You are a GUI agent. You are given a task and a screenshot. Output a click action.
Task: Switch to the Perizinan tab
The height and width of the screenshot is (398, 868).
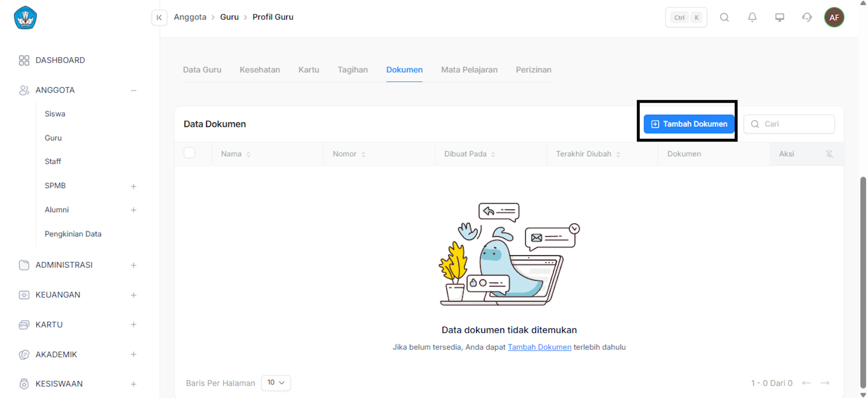pyautogui.click(x=533, y=70)
